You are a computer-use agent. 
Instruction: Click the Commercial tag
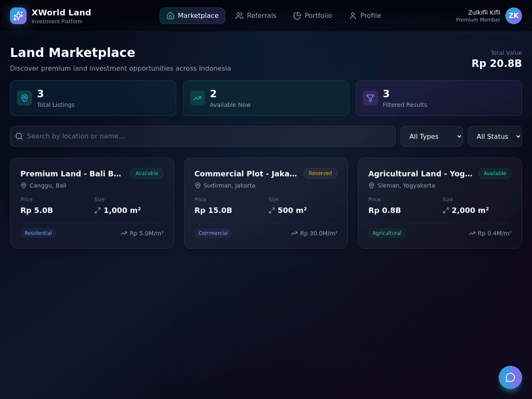coord(213,233)
